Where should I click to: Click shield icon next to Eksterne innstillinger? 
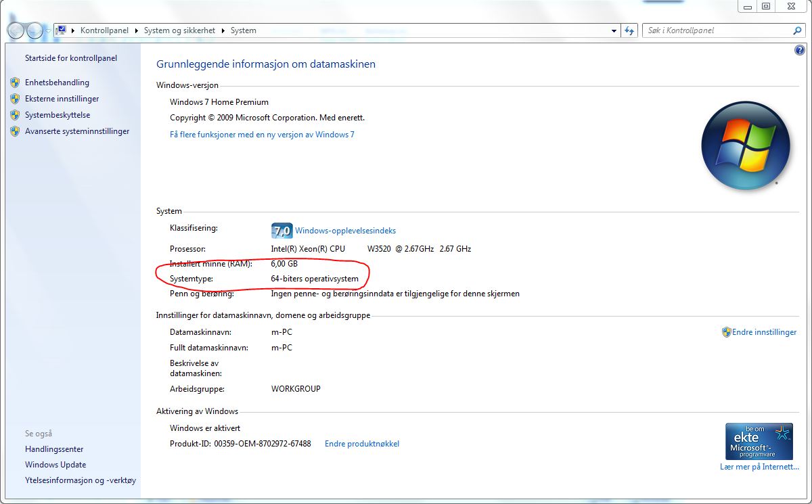tap(16, 99)
